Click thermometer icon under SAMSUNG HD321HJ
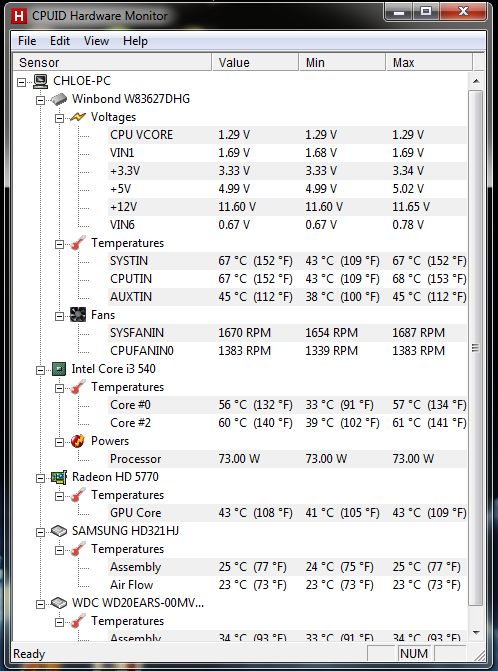The width and height of the screenshot is (498, 671). [x=77, y=549]
